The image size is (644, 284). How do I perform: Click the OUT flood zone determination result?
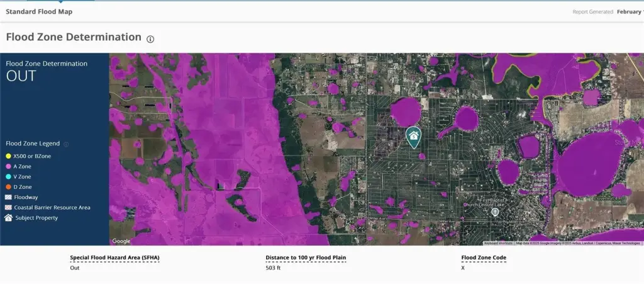pyautogui.click(x=21, y=76)
